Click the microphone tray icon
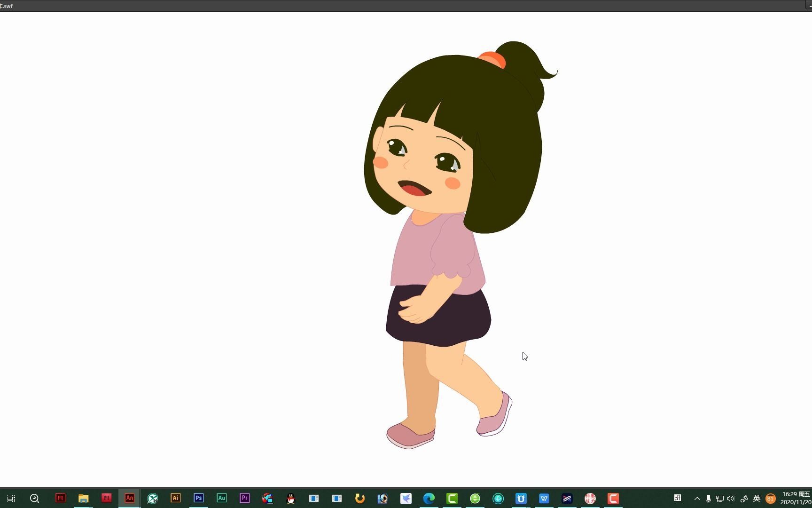Image resolution: width=812 pixels, height=508 pixels. click(x=708, y=499)
